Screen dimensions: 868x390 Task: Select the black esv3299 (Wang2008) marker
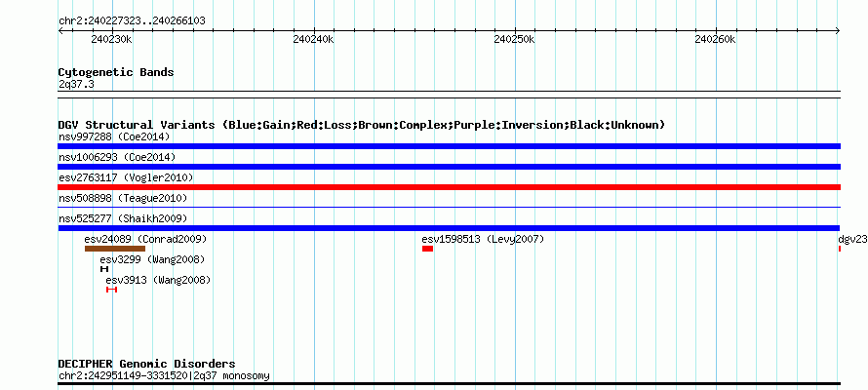click(104, 269)
